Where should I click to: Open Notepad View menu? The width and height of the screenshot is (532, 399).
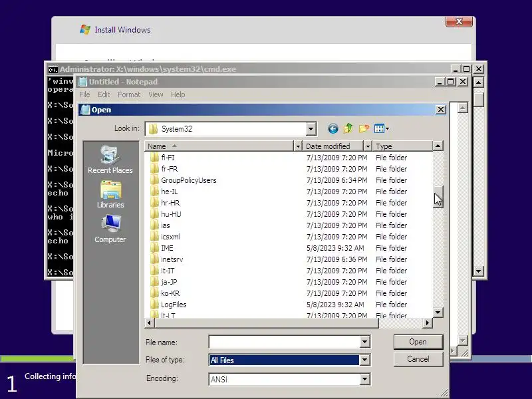(156, 94)
